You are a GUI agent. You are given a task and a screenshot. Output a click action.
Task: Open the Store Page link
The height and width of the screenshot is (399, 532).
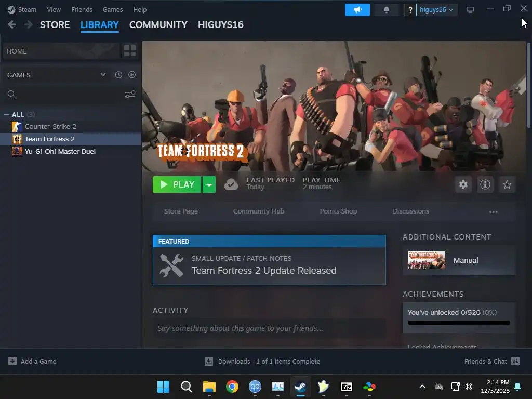(x=181, y=211)
